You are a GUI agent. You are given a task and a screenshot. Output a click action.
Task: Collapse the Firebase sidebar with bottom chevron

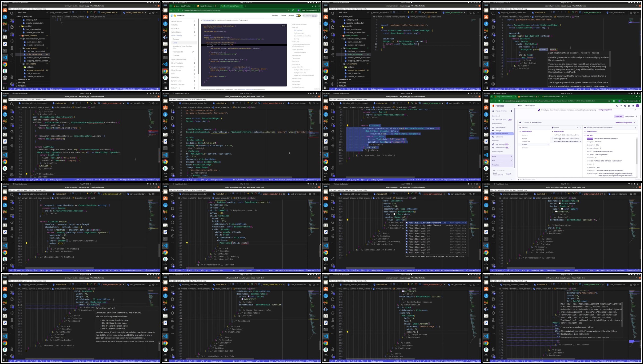click(x=512, y=179)
